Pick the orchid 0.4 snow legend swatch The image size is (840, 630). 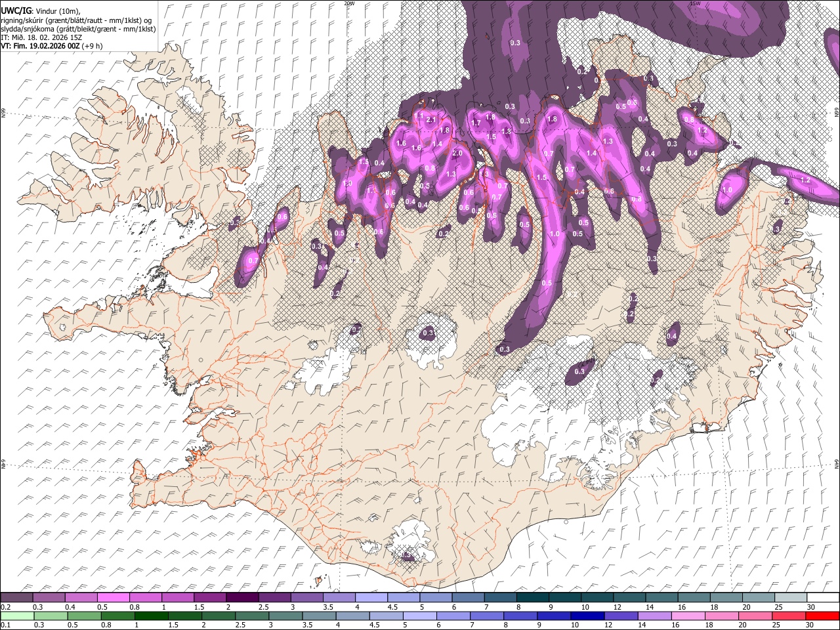click(81, 597)
